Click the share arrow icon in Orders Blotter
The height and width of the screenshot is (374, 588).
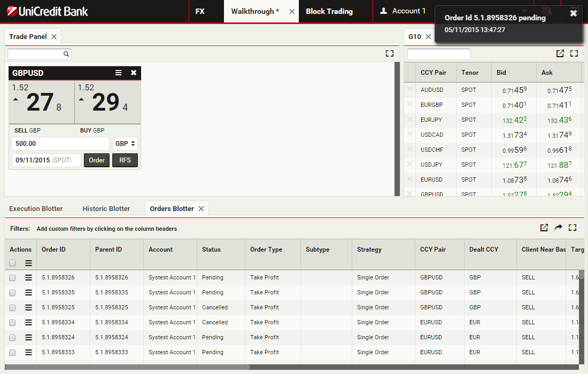coord(558,228)
